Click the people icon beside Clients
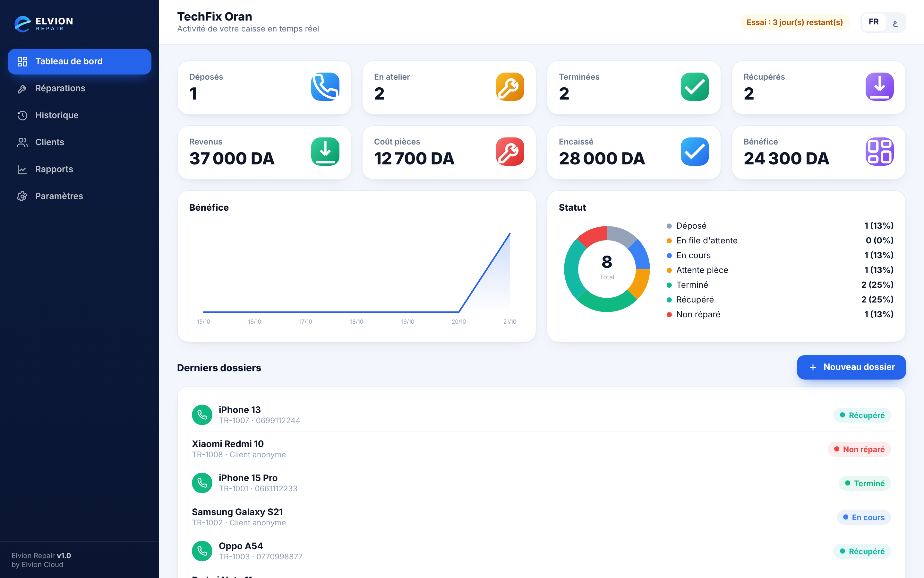The width and height of the screenshot is (924, 578). click(22, 143)
